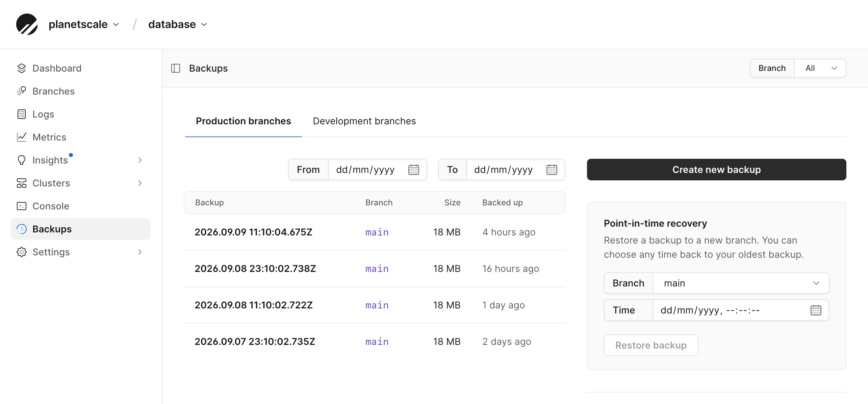Open the planetscale organization dropdown
Viewport: 868px width, 404px height.
pos(84,24)
